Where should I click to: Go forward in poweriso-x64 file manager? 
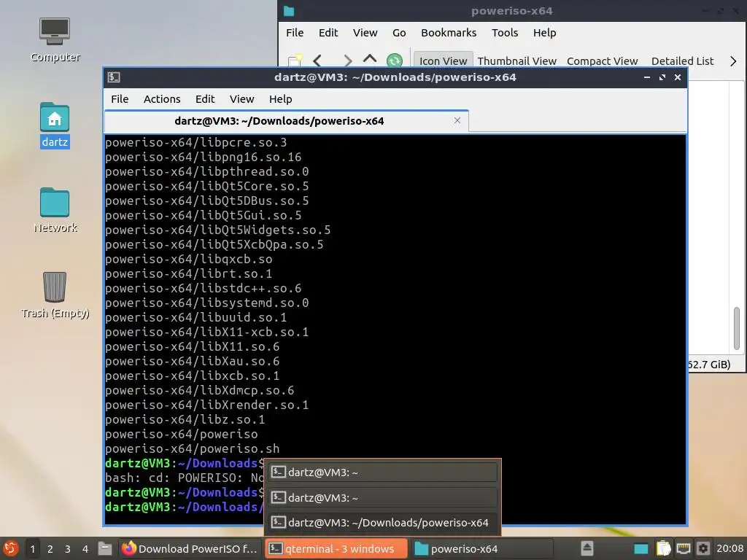(x=347, y=61)
